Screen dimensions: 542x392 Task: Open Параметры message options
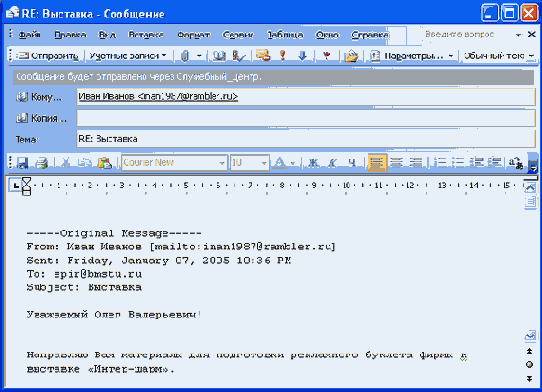pos(407,56)
